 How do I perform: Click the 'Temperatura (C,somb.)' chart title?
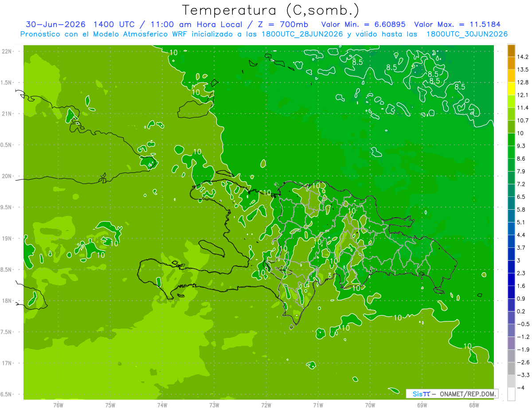[270, 11]
